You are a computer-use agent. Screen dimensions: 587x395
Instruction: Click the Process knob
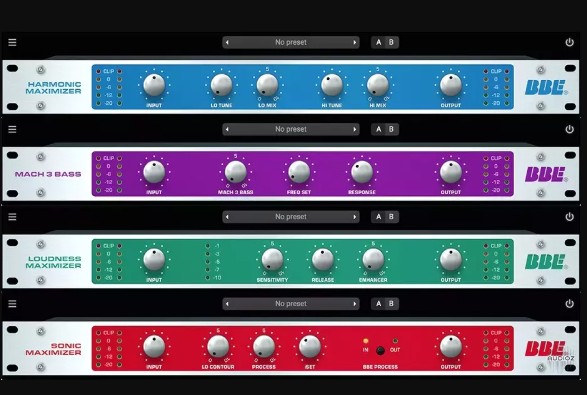click(264, 346)
